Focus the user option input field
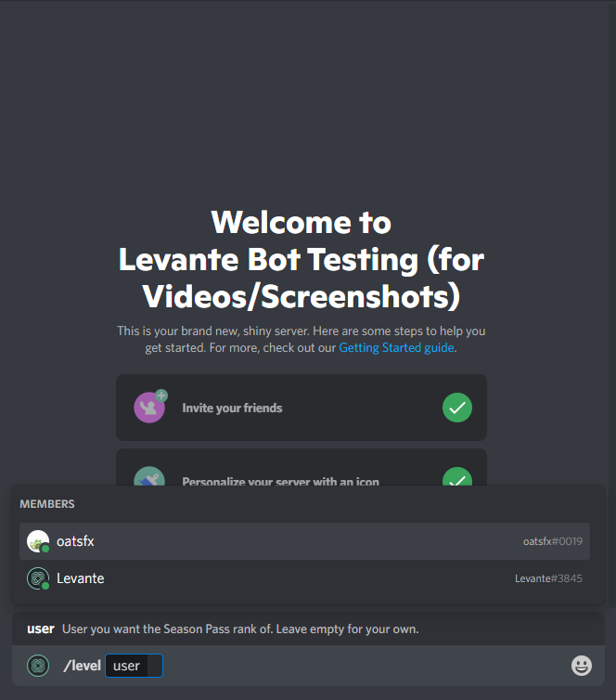The height and width of the screenshot is (700, 616). (x=134, y=666)
